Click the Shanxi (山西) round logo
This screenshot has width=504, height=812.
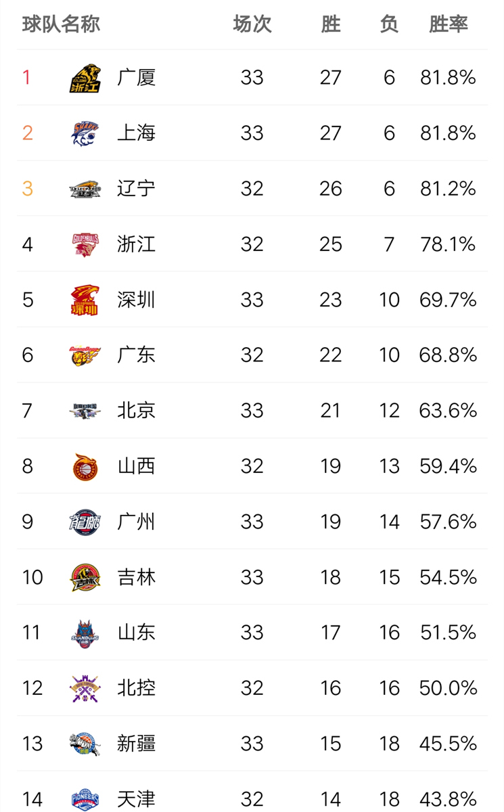(x=86, y=466)
